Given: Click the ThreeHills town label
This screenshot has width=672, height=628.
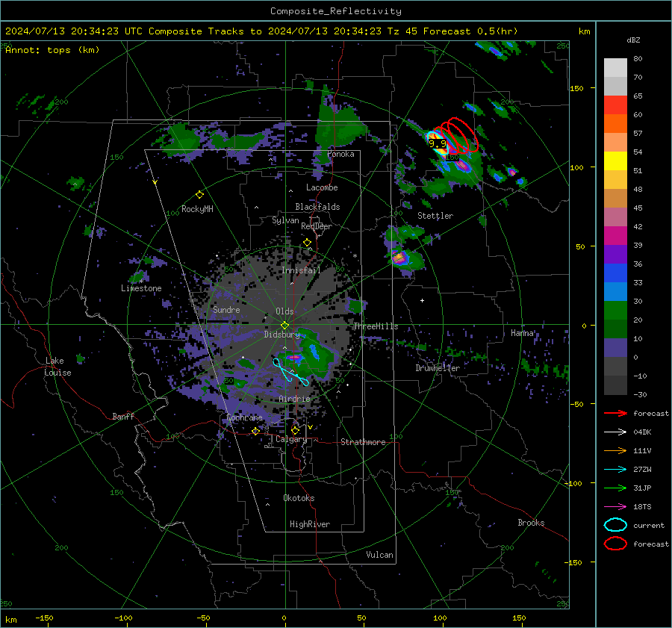Looking at the screenshot, I should [376, 326].
